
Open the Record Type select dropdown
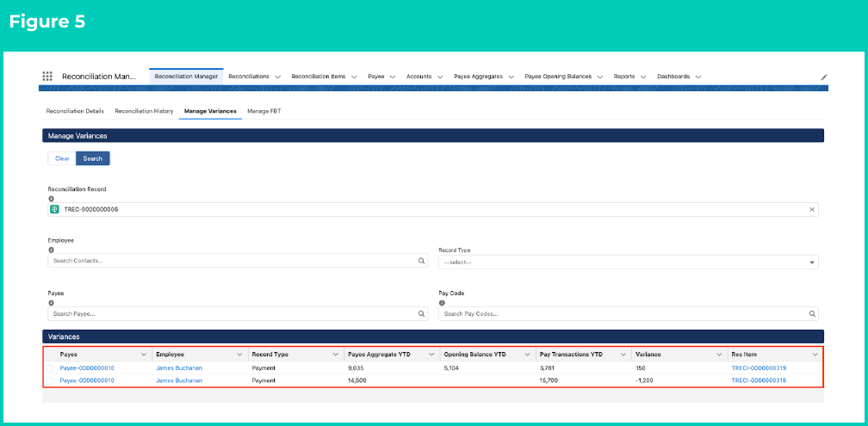pos(629,262)
